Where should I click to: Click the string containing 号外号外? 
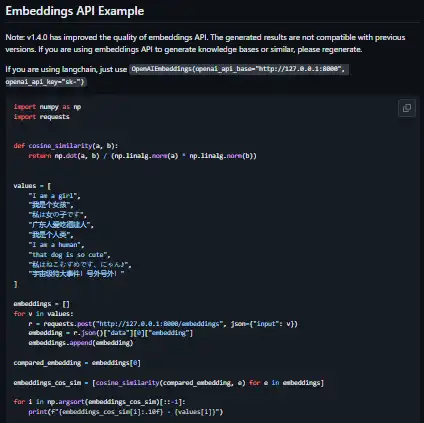coord(77,274)
